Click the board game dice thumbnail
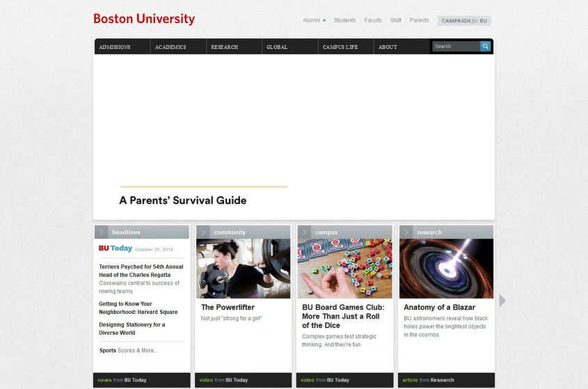588x389 pixels. click(x=344, y=269)
